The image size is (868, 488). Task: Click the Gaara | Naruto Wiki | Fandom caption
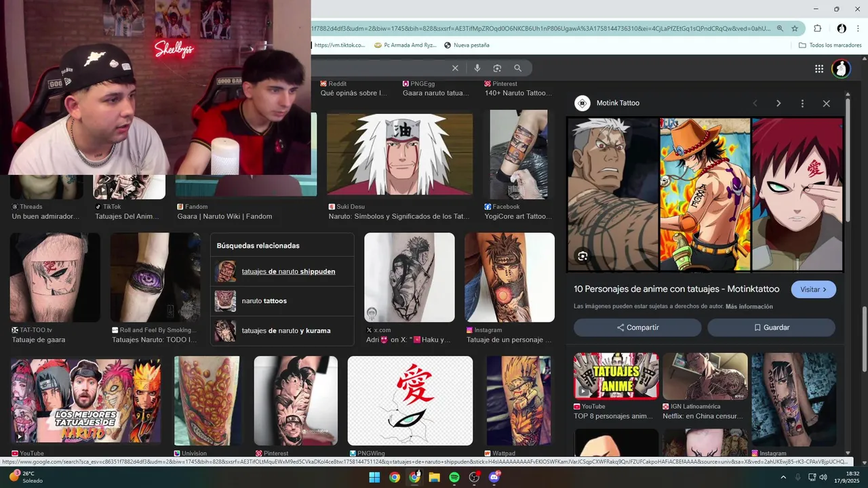tap(224, 217)
